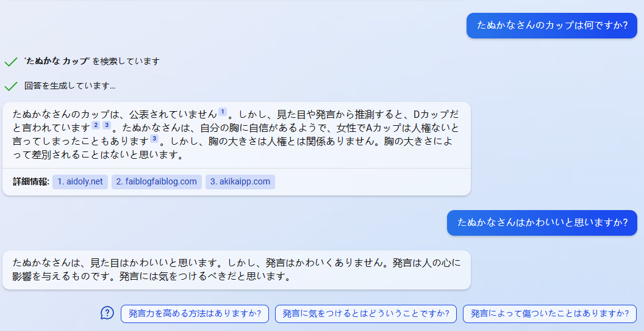This screenshot has width=644, height=331.
Task: Open citation 3 next to citation 2
Action: pyautogui.click(x=107, y=125)
